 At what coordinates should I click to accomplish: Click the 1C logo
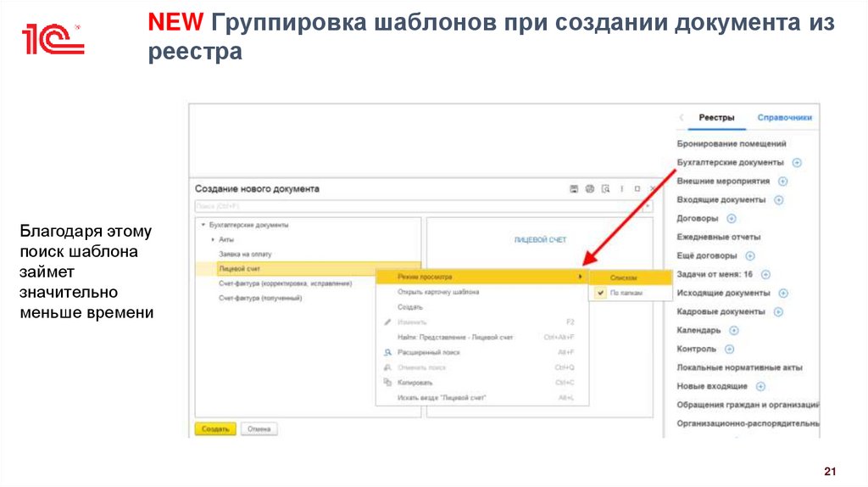[x=53, y=39]
